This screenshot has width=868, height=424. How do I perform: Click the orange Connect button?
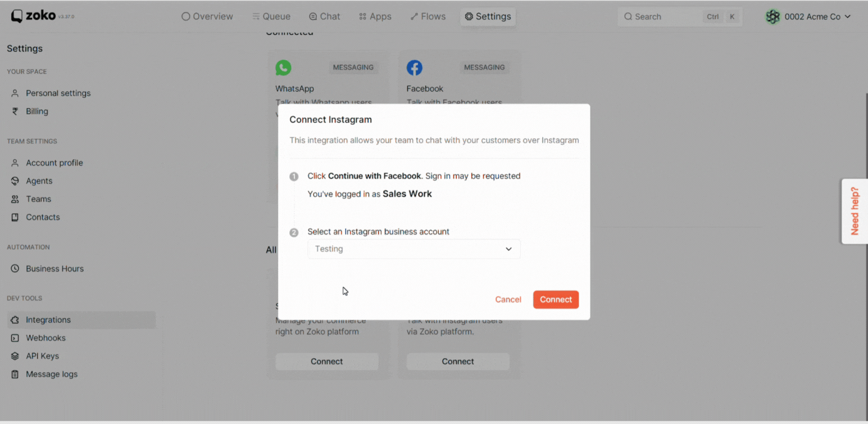click(x=556, y=300)
